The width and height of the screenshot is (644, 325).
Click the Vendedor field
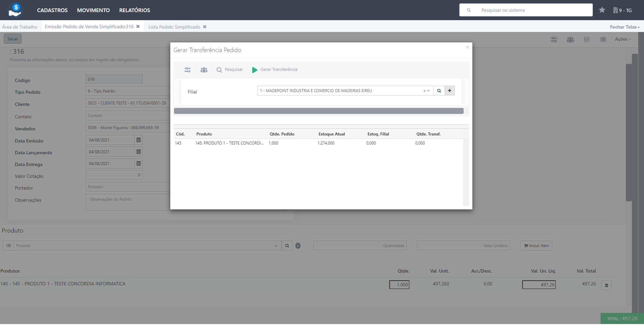128,128
